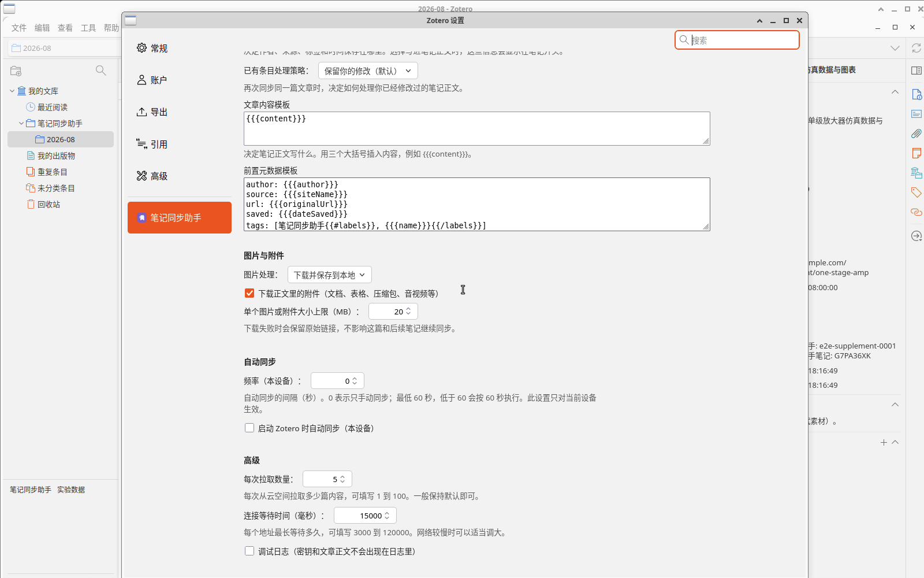Click inside the 前置元数据模板 text area

click(476, 204)
